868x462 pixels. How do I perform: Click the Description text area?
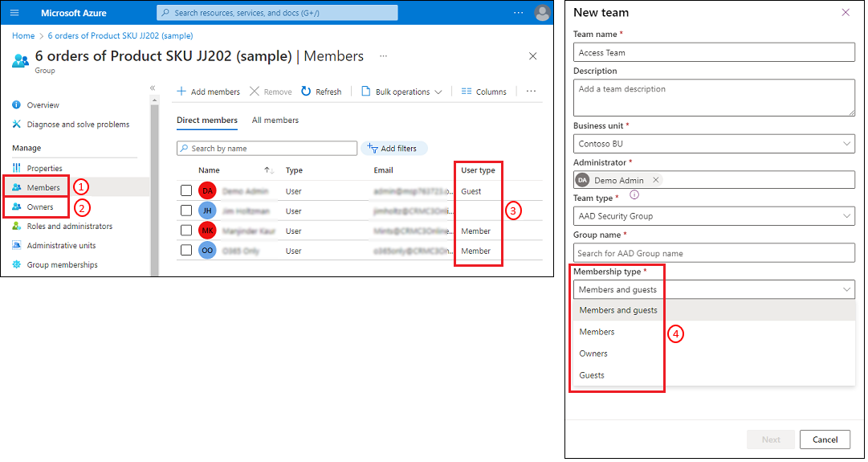point(714,97)
